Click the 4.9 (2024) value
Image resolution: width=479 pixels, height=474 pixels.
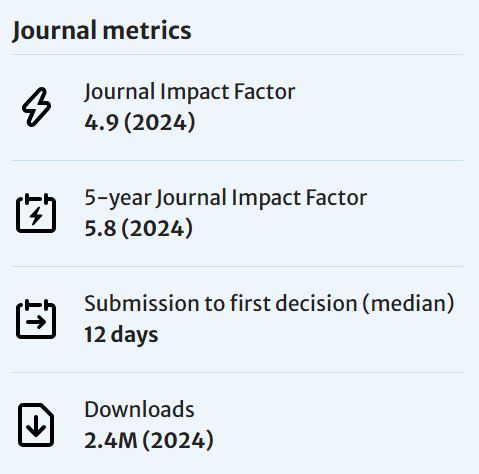point(140,123)
